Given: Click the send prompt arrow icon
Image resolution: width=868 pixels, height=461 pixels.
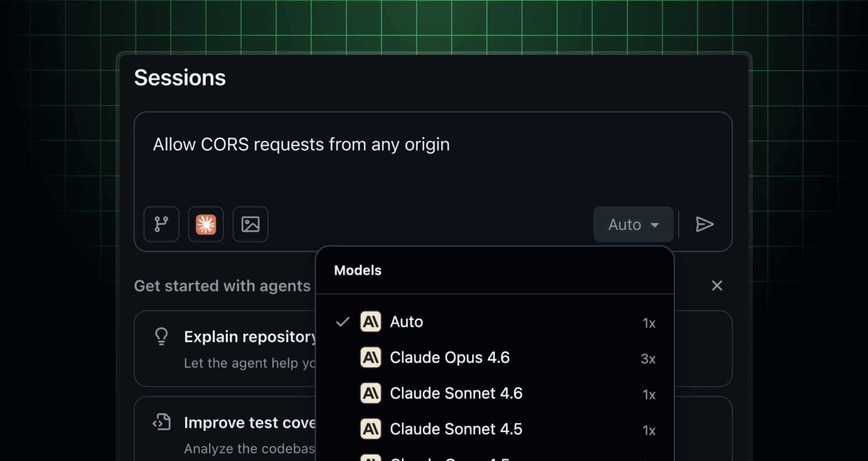Looking at the screenshot, I should click(x=704, y=224).
